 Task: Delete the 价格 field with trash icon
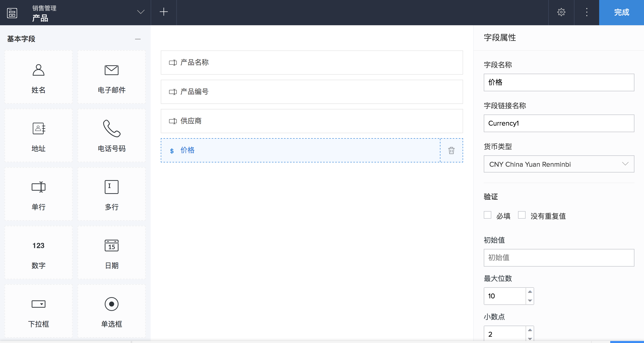(451, 151)
